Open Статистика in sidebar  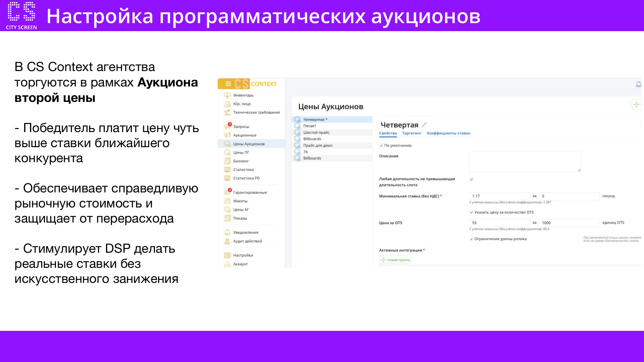(x=243, y=170)
